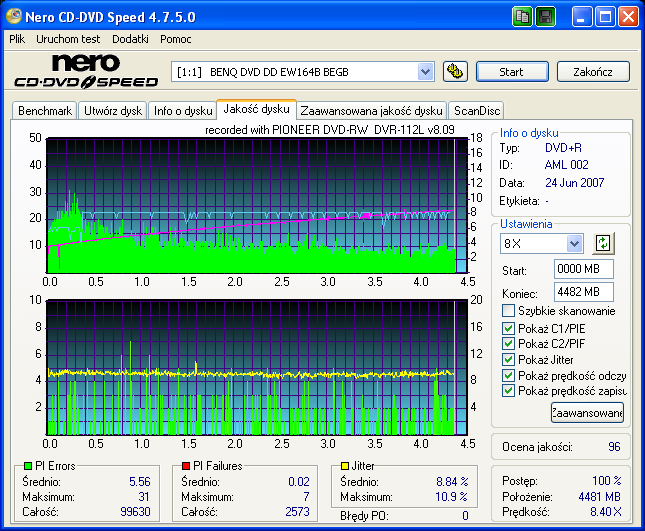This screenshot has height=531, width=645.
Task: Switch to the ScanDisc tab
Action: (477, 111)
